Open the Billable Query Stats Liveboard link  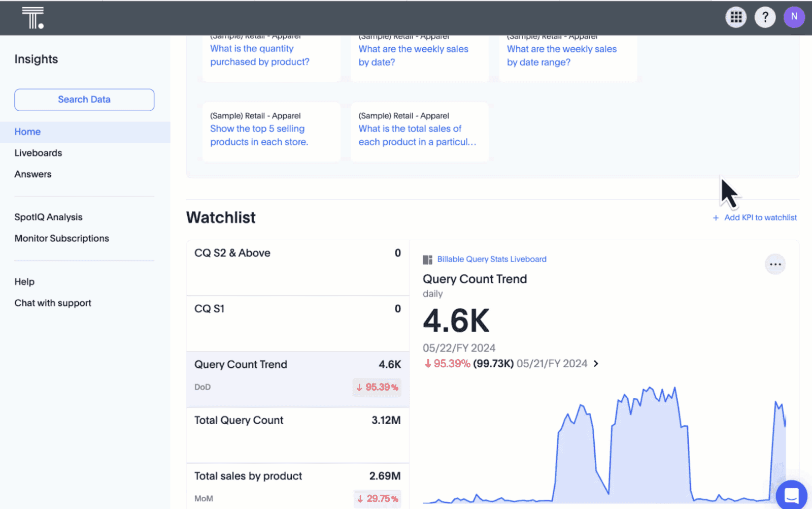pyautogui.click(x=492, y=259)
